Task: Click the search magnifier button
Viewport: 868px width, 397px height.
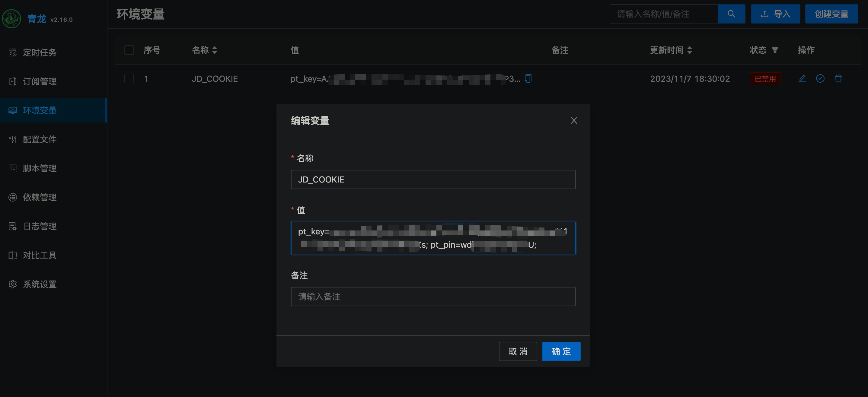Action: pos(731,14)
